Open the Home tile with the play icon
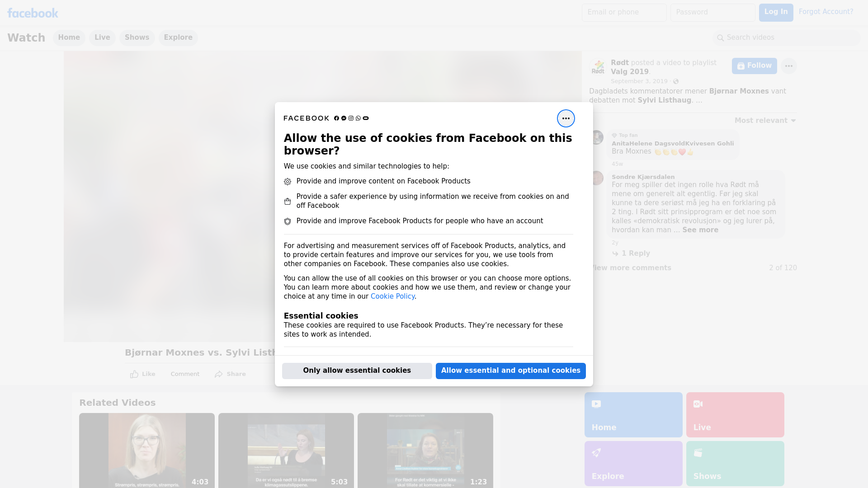The image size is (868, 488). coord(633,415)
